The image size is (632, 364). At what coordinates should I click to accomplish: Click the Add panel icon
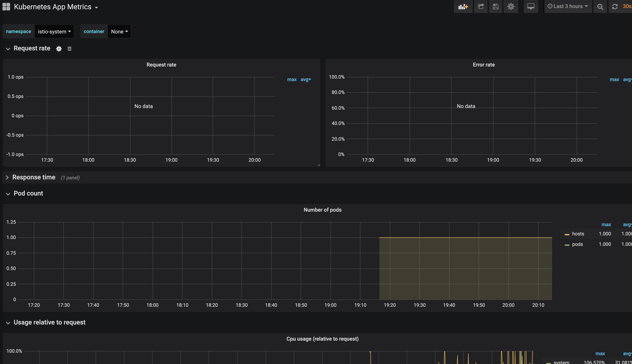coord(463,6)
